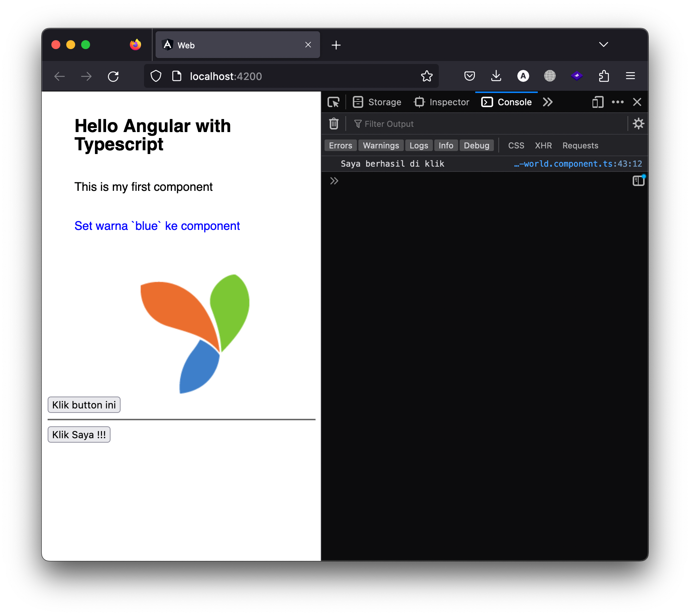Open console settings gear icon
This screenshot has height=616, width=690.
tap(638, 123)
